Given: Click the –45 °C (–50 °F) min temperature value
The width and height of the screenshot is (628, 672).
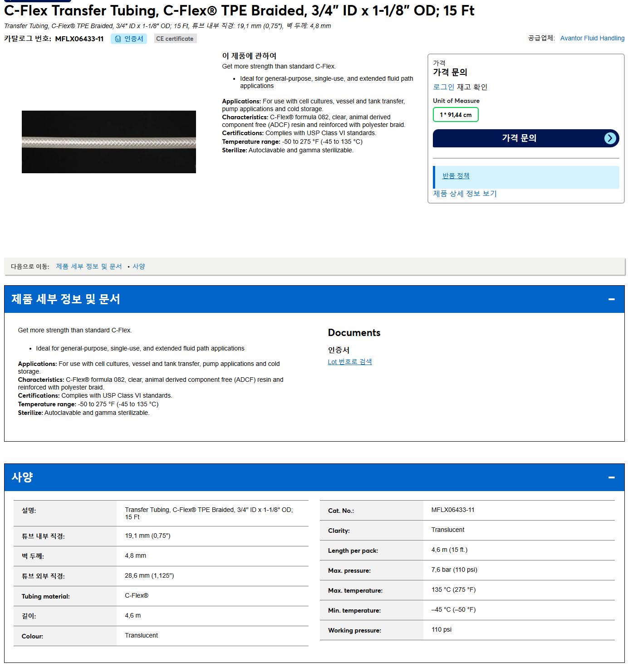Looking at the screenshot, I should click(454, 610).
